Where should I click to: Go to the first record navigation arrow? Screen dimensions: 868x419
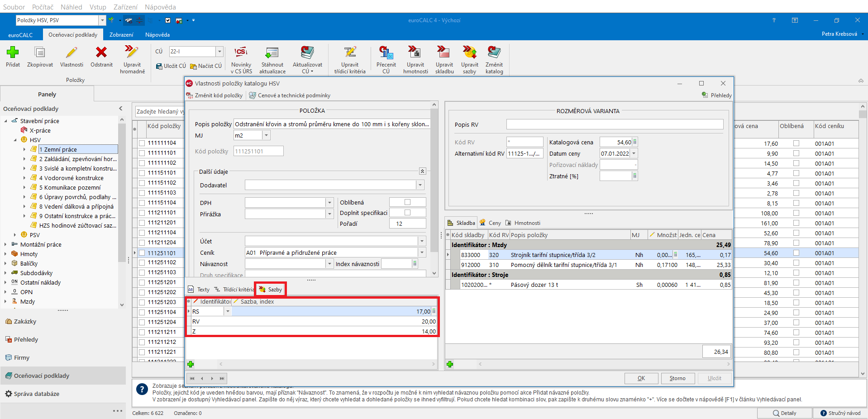pos(192,378)
